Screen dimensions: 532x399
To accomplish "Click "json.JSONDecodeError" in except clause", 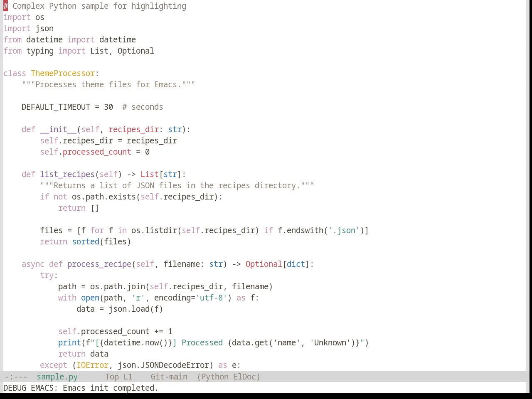I will tap(163, 365).
